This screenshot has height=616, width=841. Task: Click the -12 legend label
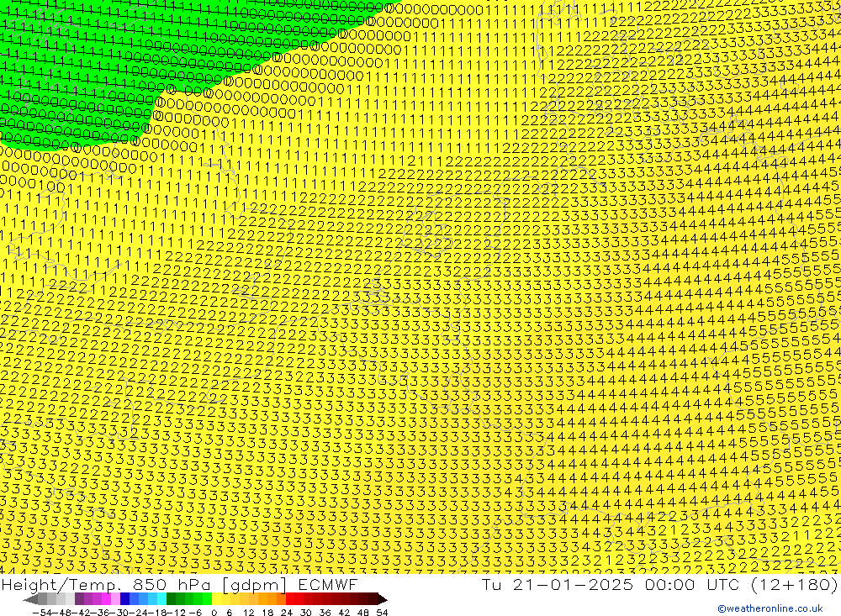177,613
